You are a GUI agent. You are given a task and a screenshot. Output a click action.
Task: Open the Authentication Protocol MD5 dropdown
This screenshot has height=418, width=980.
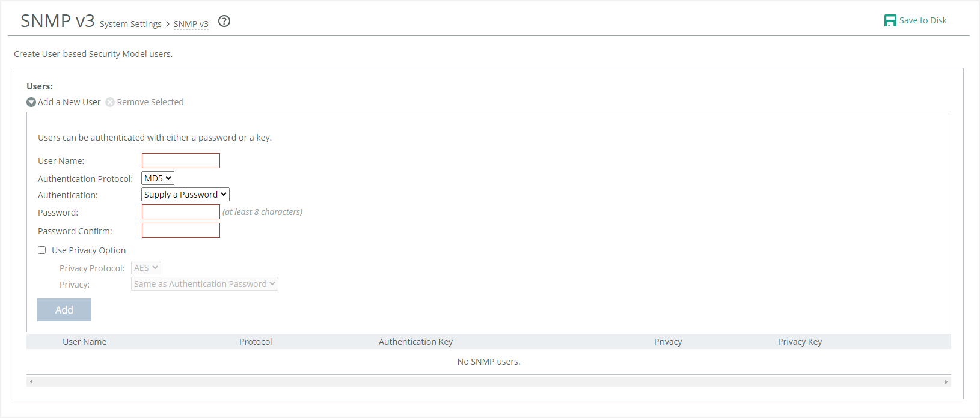158,178
